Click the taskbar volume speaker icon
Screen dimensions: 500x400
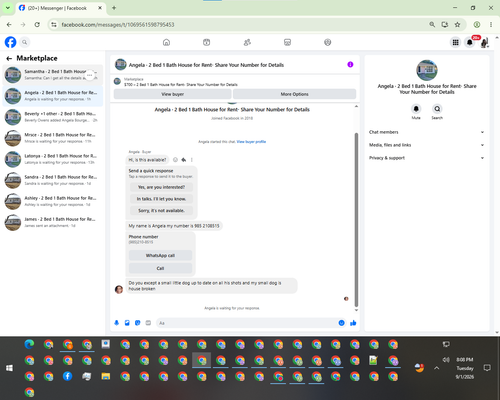(446, 360)
